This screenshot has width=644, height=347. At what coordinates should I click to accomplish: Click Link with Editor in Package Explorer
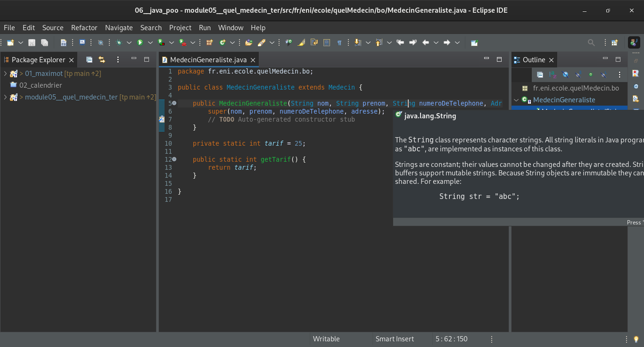101,60
